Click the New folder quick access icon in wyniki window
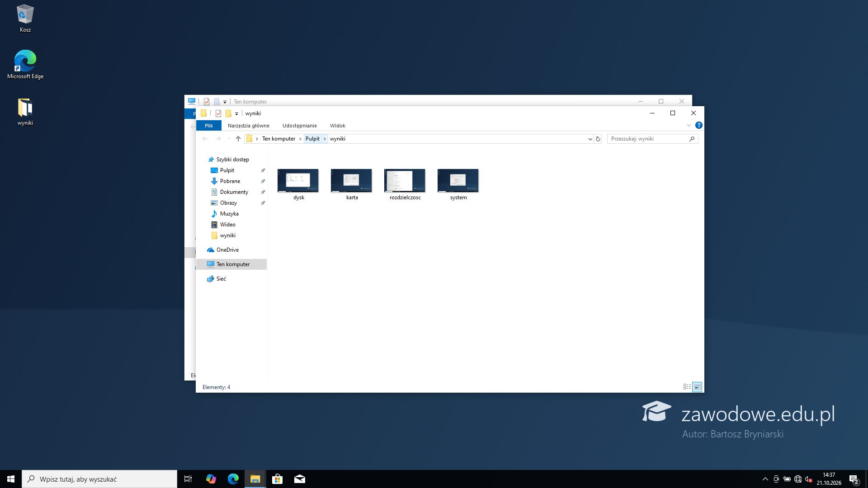 click(x=228, y=113)
